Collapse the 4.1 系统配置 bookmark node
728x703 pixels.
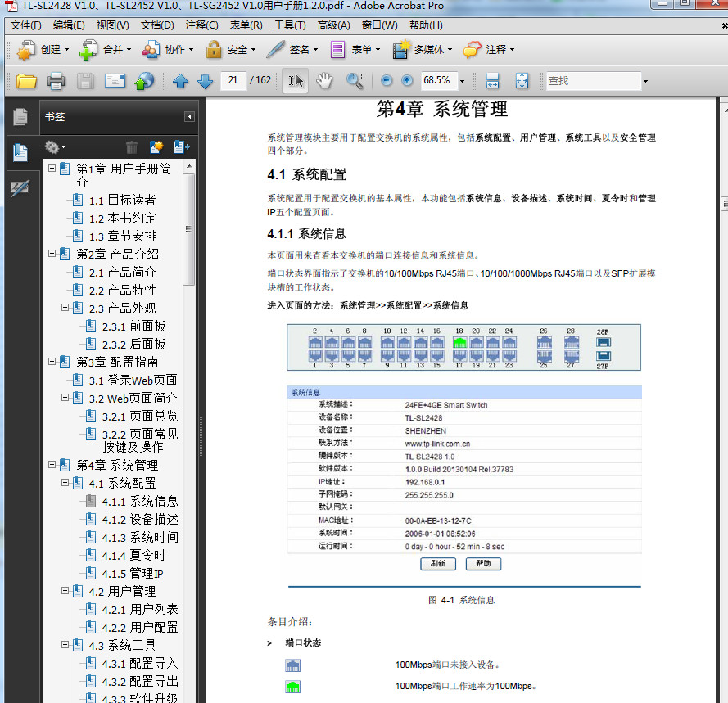click(x=65, y=483)
